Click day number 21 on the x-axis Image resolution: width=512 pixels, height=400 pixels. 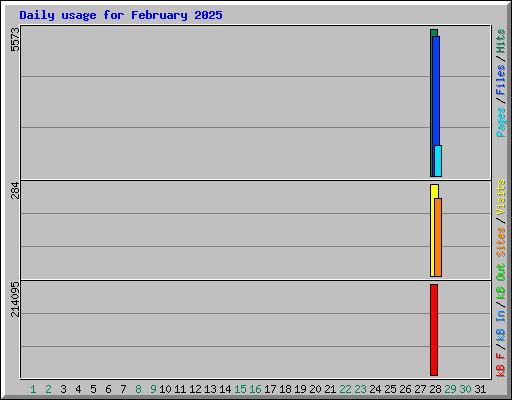pyautogui.click(x=330, y=389)
